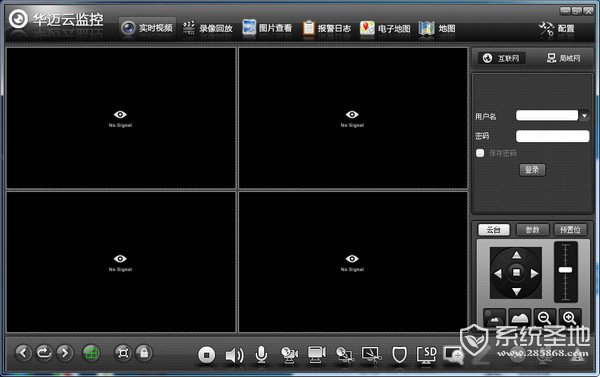Pan camera left with PTZ left arrow

pyautogui.click(x=498, y=273)
